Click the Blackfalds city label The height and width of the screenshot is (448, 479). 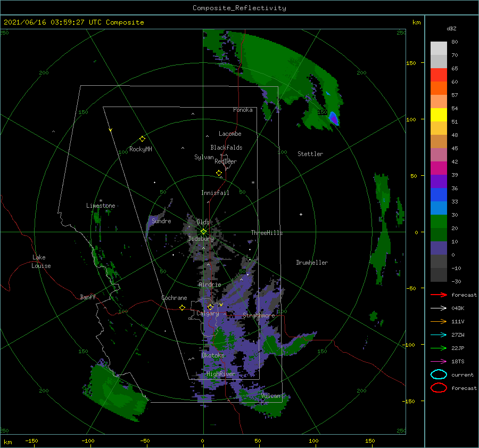[x=226, y=148]
